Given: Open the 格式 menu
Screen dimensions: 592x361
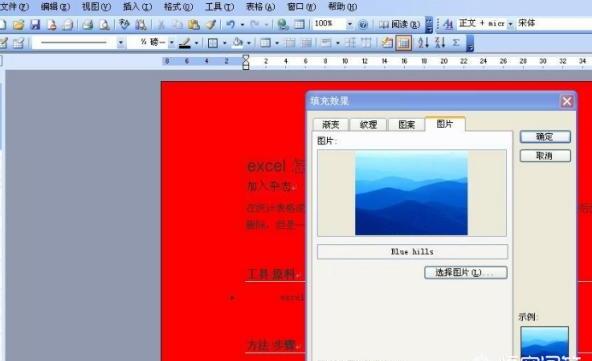Looking at the screenshot, I should [x=179, y=6].
